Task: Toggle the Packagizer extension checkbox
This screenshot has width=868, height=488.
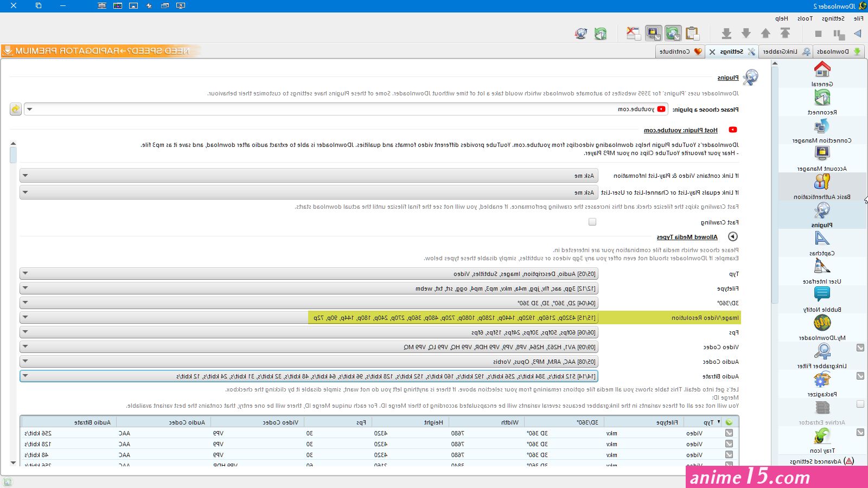Action: pos(860,376)
